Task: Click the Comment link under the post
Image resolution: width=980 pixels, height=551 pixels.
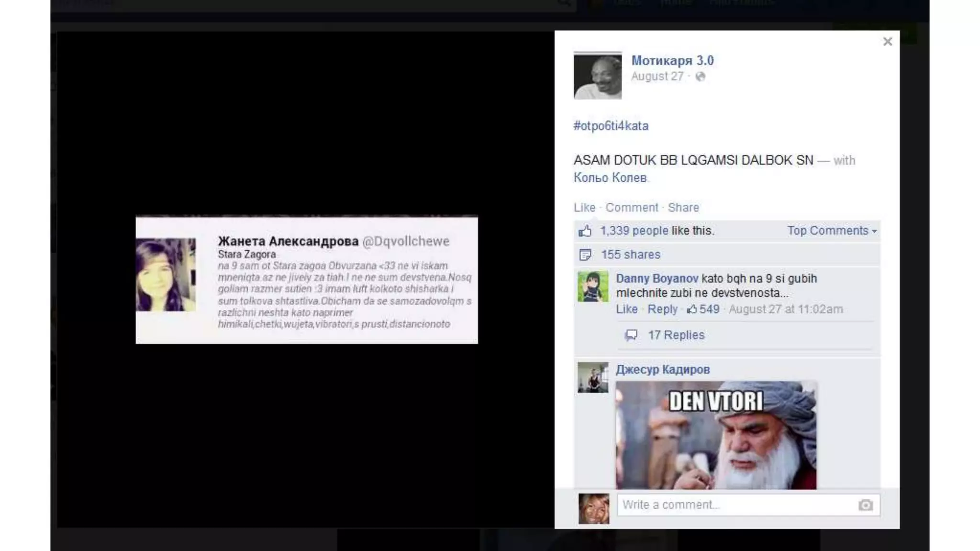Action: click(632, 208)
